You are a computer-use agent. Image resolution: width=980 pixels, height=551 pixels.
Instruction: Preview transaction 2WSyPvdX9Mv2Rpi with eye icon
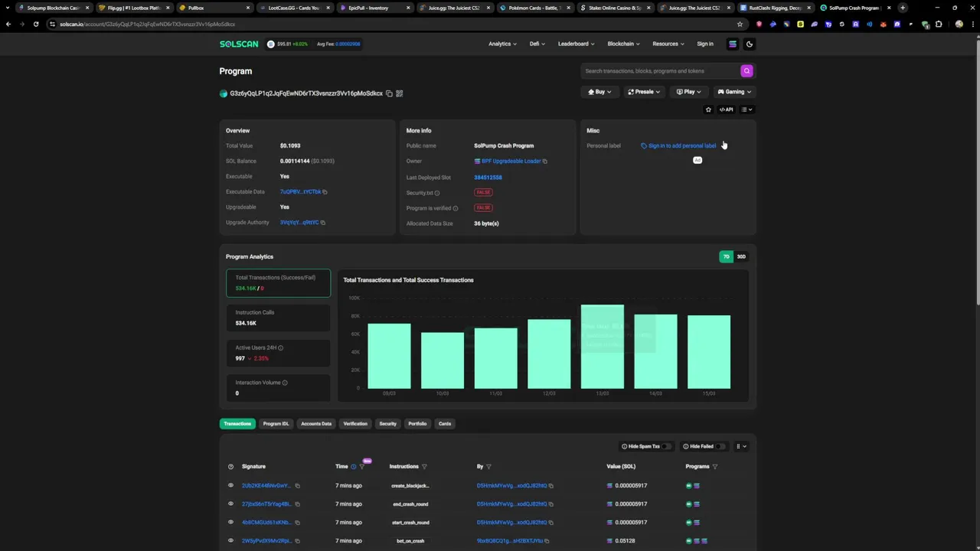[x=230, y=540]
